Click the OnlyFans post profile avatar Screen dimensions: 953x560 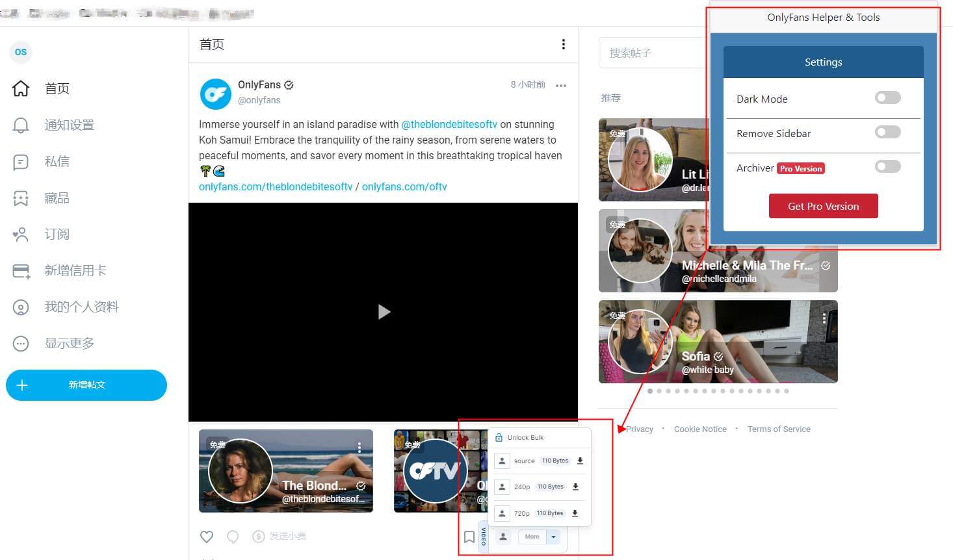coord(215,94)
